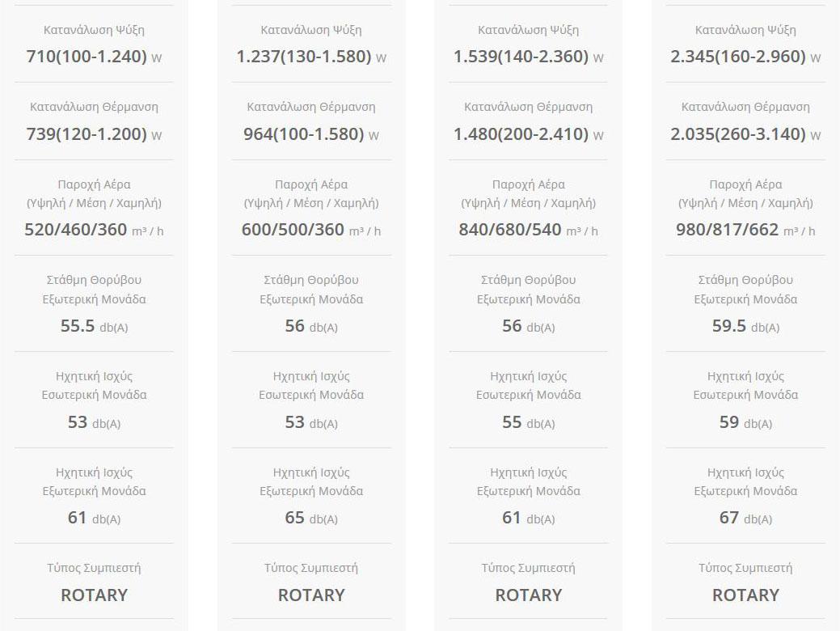Select the 2.035(260-3.140) W heating consumption figure
Image resolution: width=840 pixels, height=631 pixels.
click(745, 134)
